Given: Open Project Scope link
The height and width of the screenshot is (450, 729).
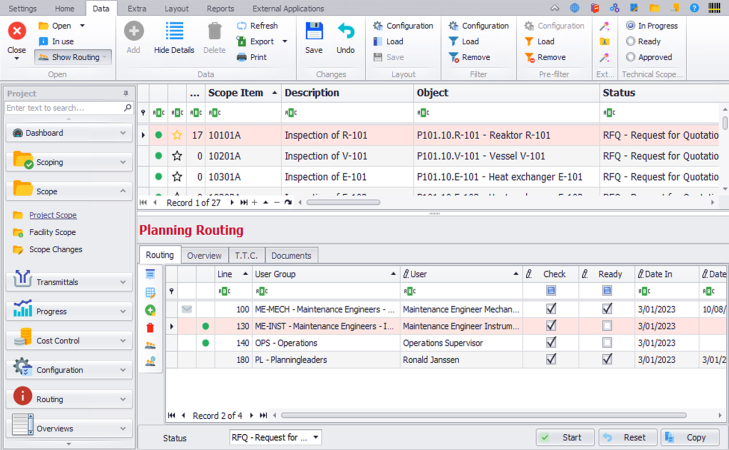Looking at the screenshot, I should [53, 215].
